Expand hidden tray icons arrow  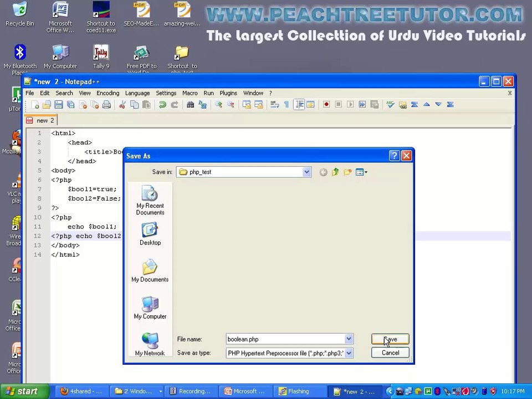[x=390, y=392]
